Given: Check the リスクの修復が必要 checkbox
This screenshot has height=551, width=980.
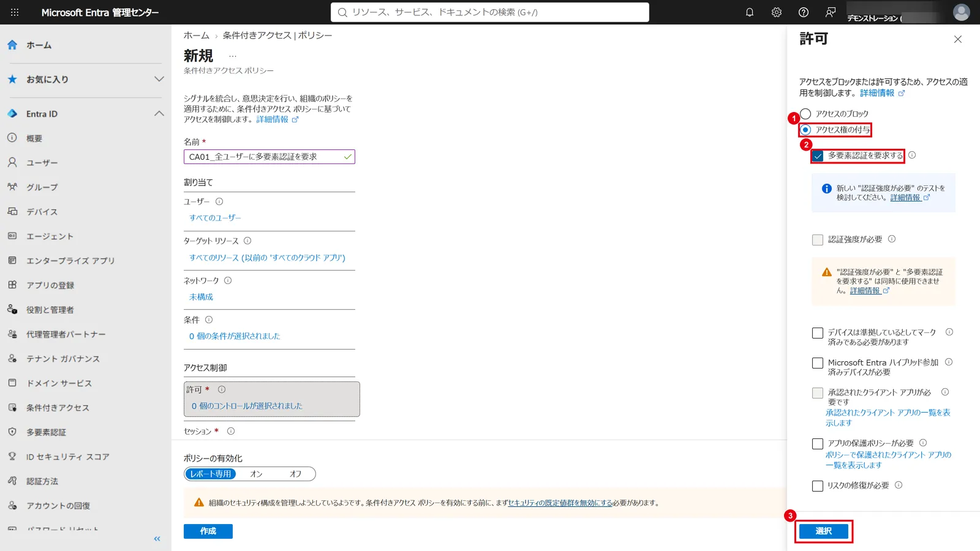Looking at the screenshot, I should click(818, 486).
